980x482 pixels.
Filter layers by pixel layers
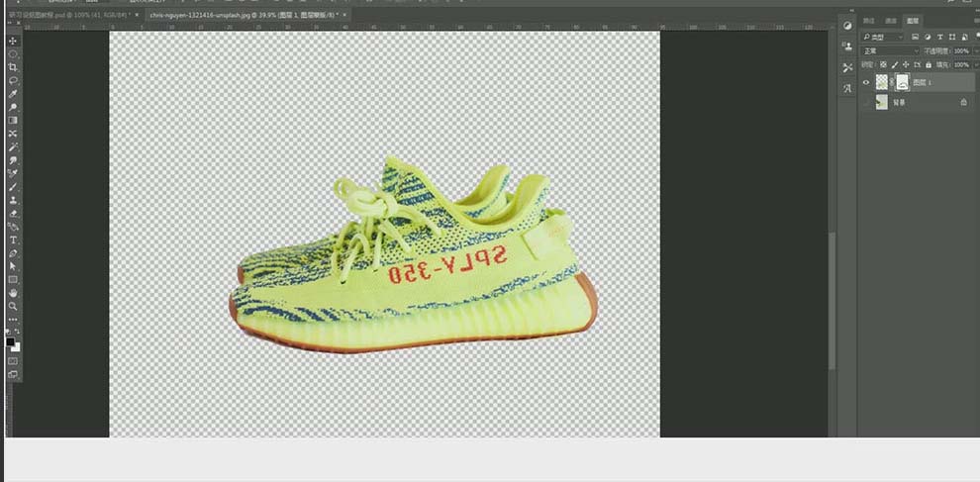click(x=915, y=37)
